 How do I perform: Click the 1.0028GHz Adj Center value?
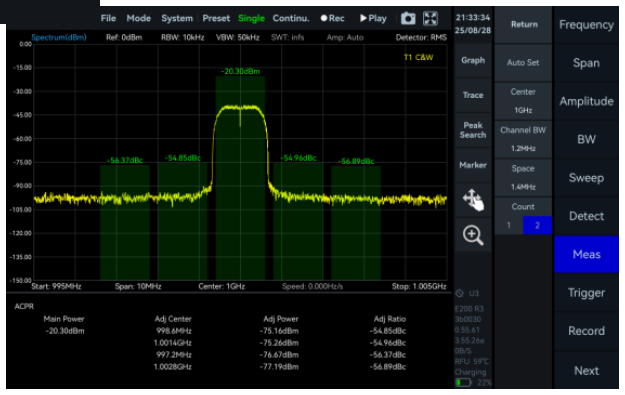tap(173, 367)
